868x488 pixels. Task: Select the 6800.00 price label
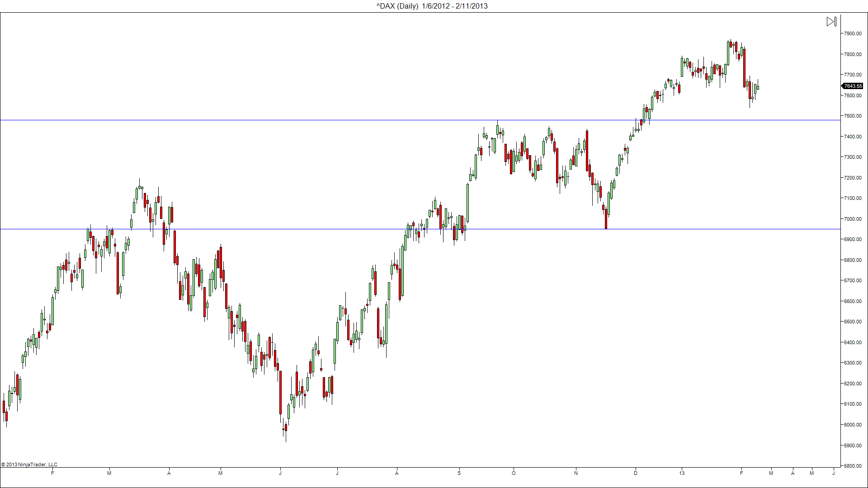pos(853,260)
